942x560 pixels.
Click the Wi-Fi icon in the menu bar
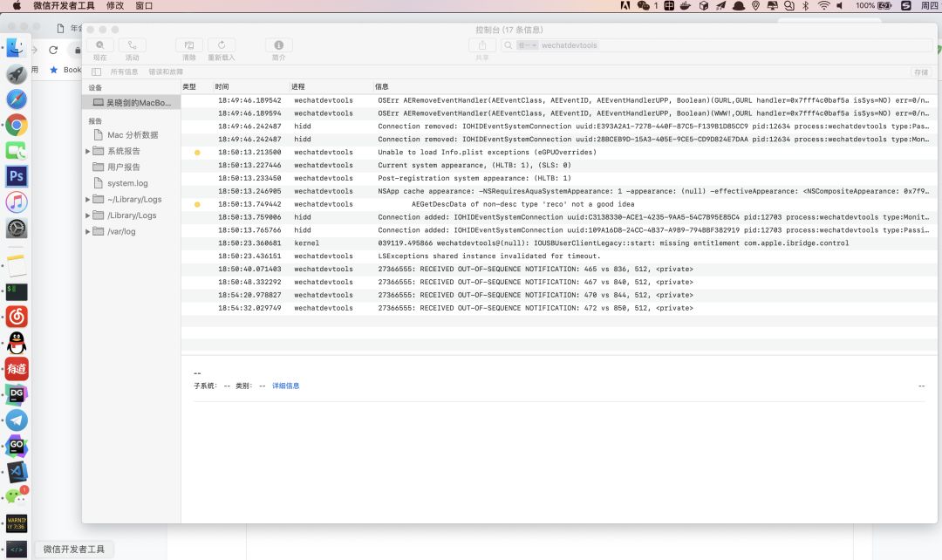click(x=823, y=5)
